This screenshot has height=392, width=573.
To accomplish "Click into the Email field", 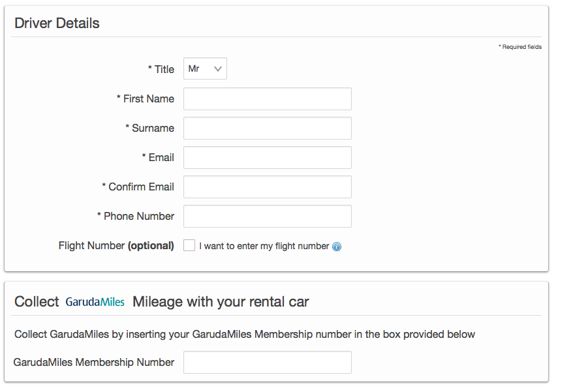I will [x=267, y=158].
